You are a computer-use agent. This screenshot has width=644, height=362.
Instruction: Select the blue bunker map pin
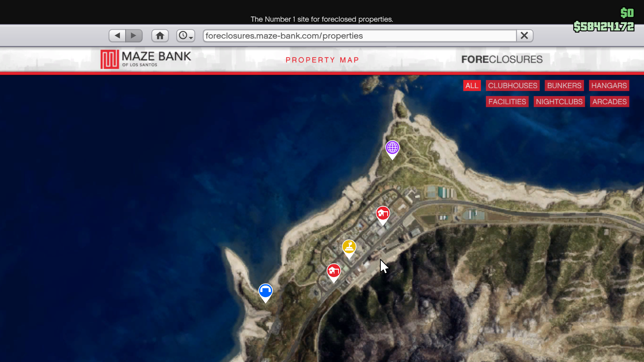point(265,291)
